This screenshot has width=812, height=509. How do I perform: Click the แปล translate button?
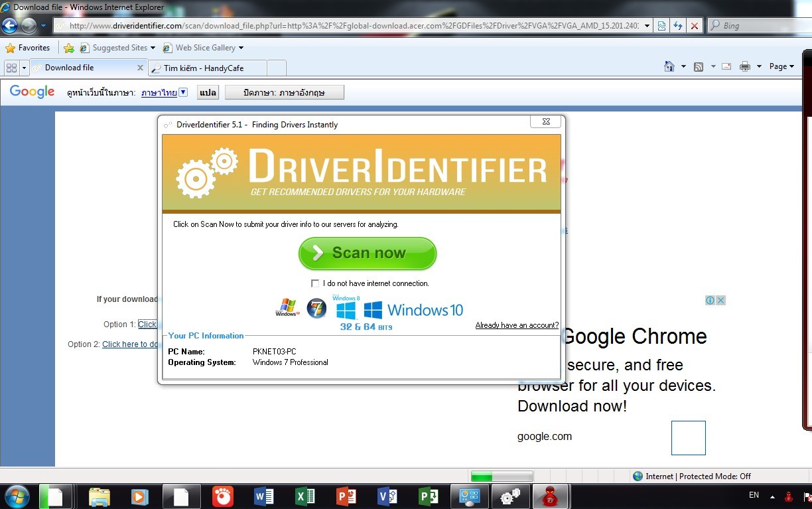coord(208,93)
